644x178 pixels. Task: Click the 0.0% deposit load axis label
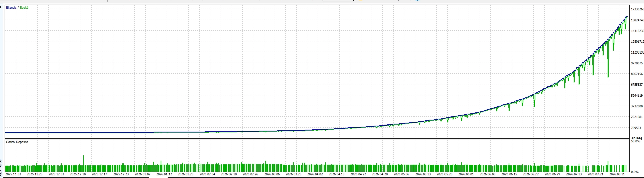coord(635,172)
